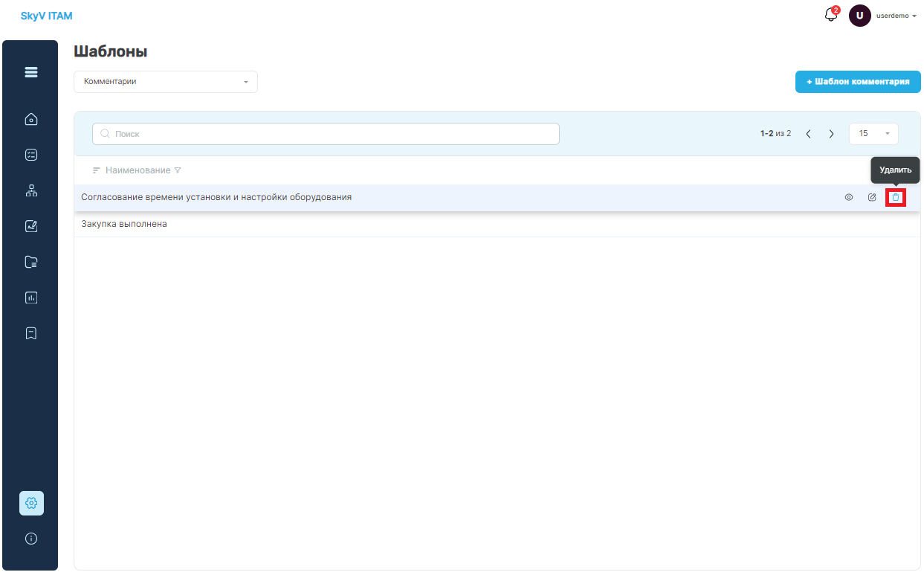
Task: Expand the Комментарии template type dropdown
Action: point(166,82)
